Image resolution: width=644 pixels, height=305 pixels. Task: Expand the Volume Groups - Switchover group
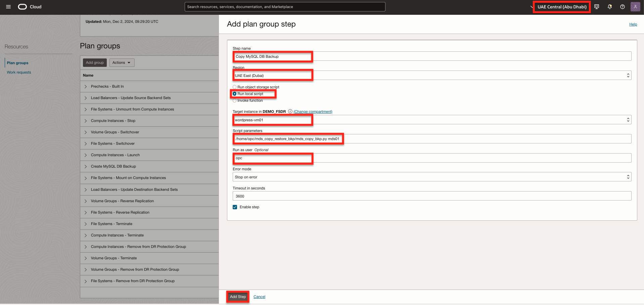(x=86, y=132)
